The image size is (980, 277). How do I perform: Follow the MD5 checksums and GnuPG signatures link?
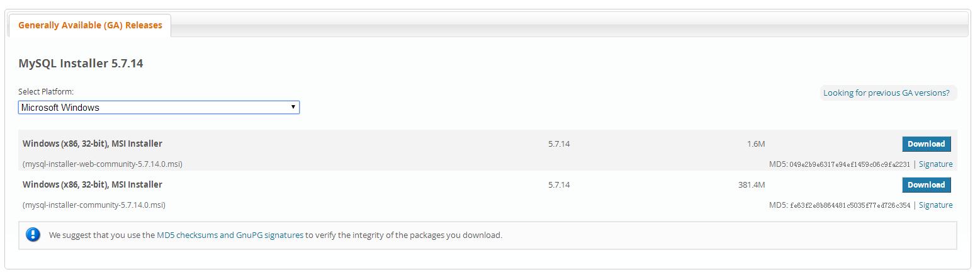point(230,235)
